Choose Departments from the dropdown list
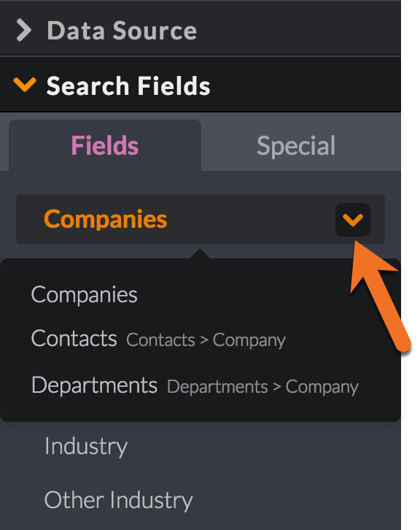 (94, 385)
